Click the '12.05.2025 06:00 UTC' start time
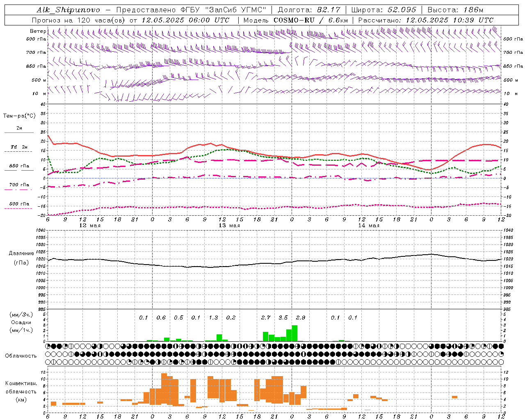Screen dimensions: 525x420 (x=185, y=20)
